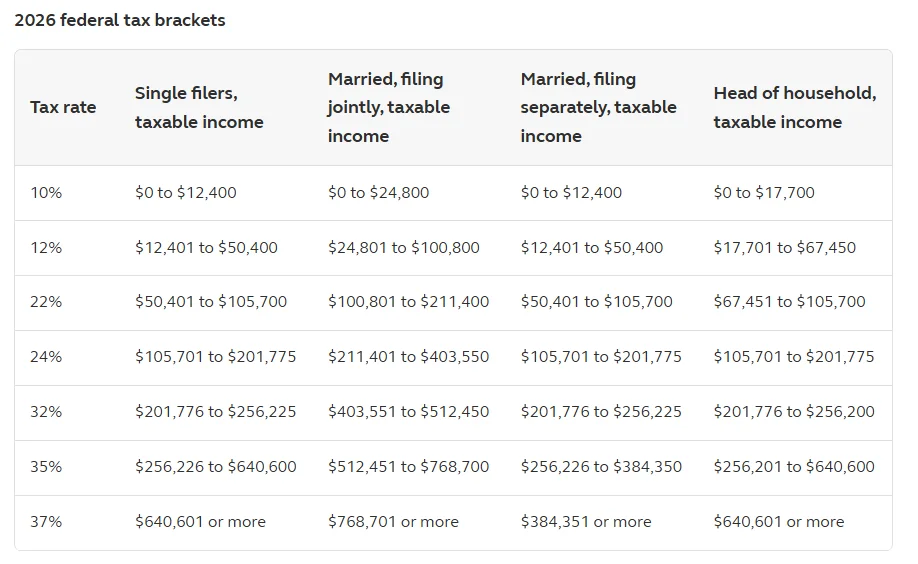The height and width of the screenshot is (564, 918).
Task: Select the 32% tax rate cell
Action: click(46, 411)
